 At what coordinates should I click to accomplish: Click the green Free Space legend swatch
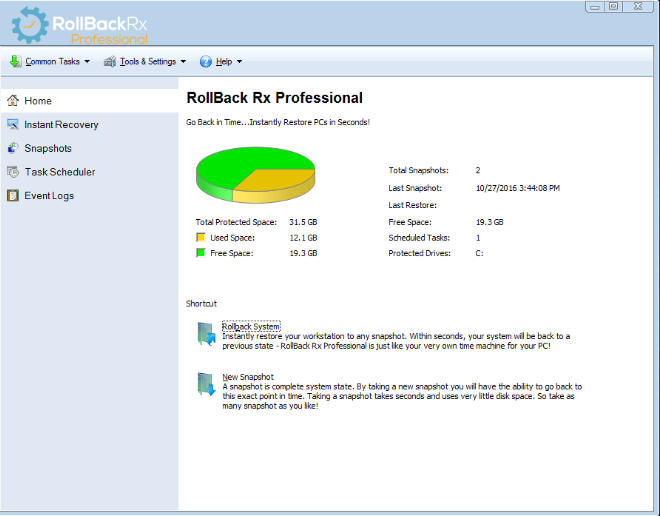(200, 254)
